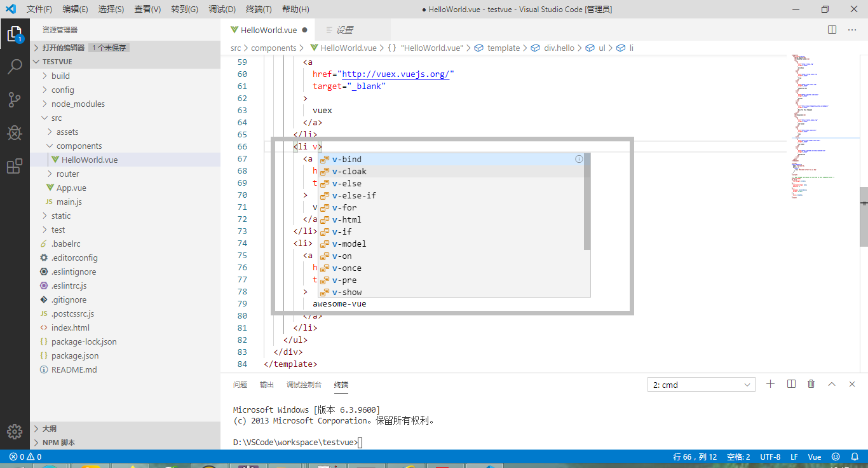Image resolution: width=868 pixels, height=468 pixels.
Task: Change encoding via UTF-8 status item
Action: (x=770, y=457)
